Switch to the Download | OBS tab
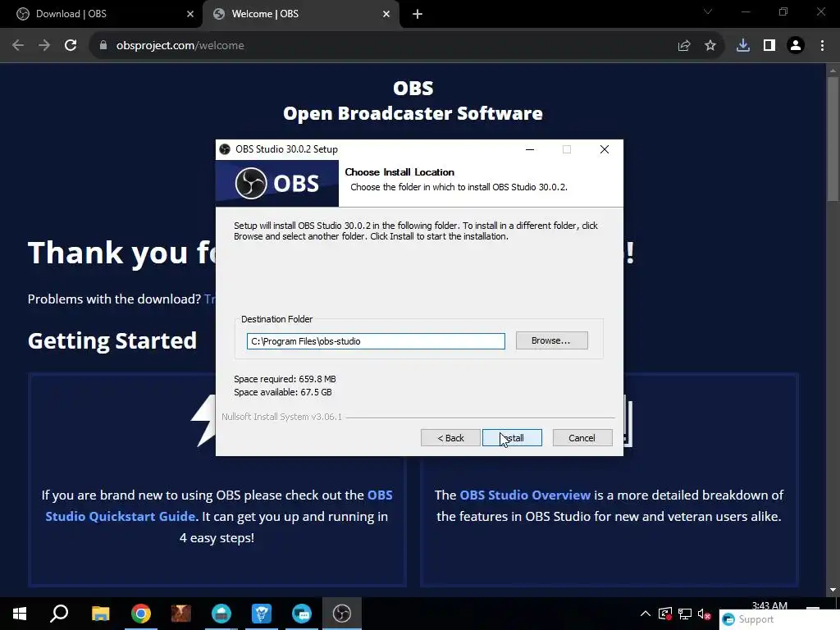The image size is (840, 630). coord(102,14)
